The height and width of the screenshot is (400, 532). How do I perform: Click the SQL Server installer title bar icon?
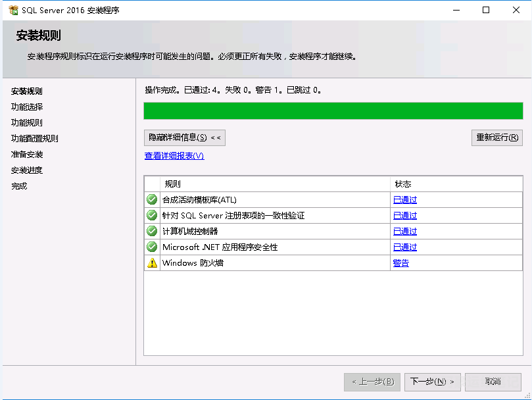[x=13, y=10]
